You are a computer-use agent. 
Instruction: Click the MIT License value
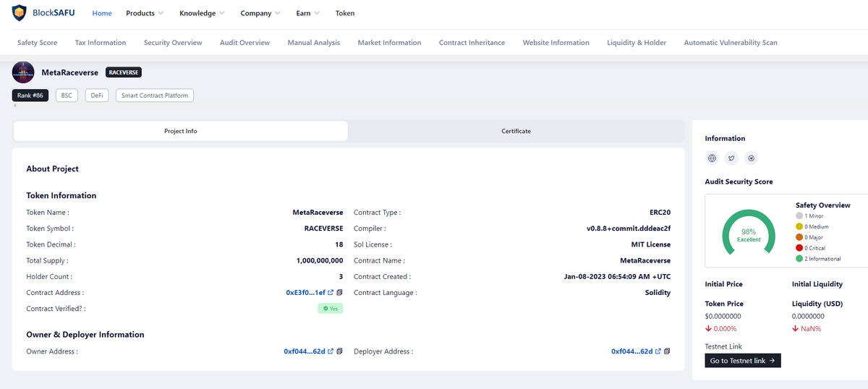click(x=651, y=244)
